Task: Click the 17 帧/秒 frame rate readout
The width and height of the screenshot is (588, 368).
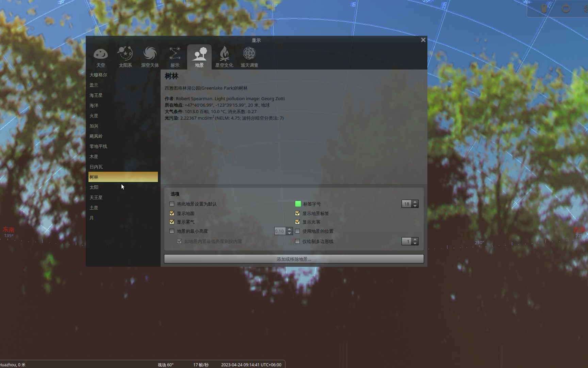Action: click(x=201, y=365)
